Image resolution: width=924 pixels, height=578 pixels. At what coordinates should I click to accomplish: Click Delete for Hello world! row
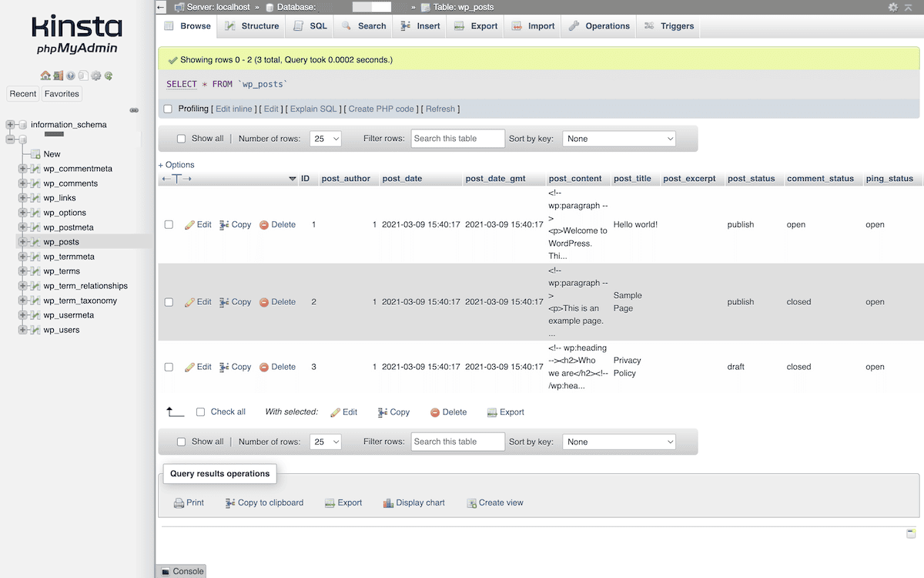(x=277, y=225)
